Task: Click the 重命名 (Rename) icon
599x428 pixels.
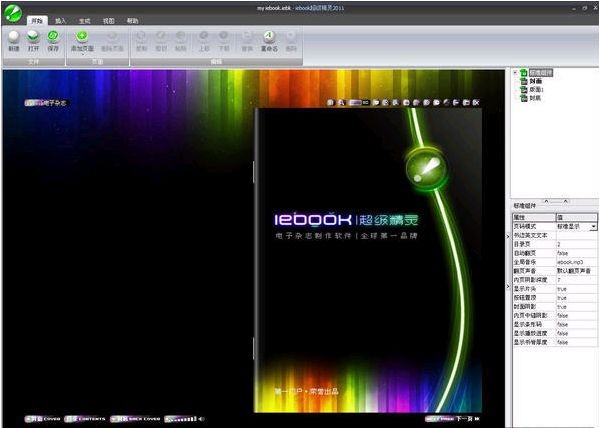Action: [x=269, y=37]
